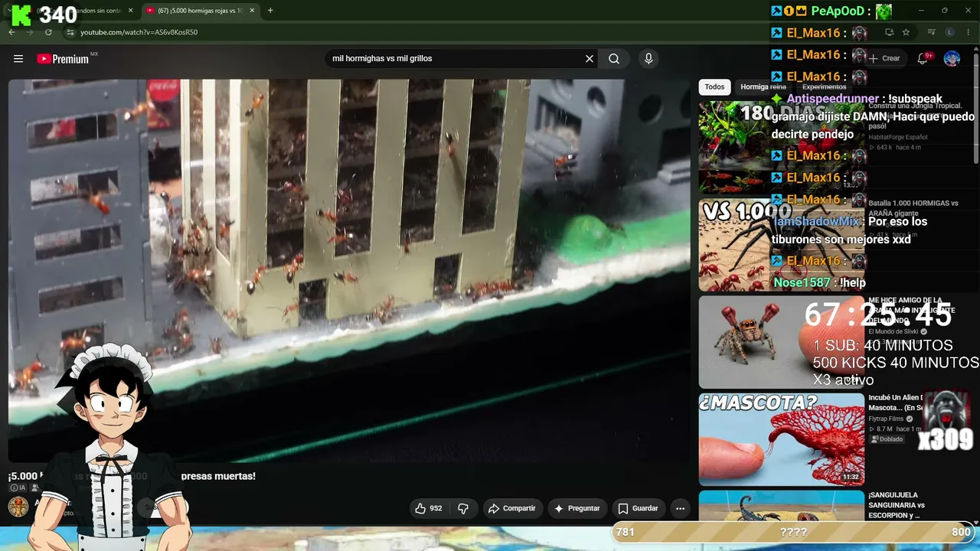
Task: Open the YouTube guide hamburger menu
Action: 18,59
